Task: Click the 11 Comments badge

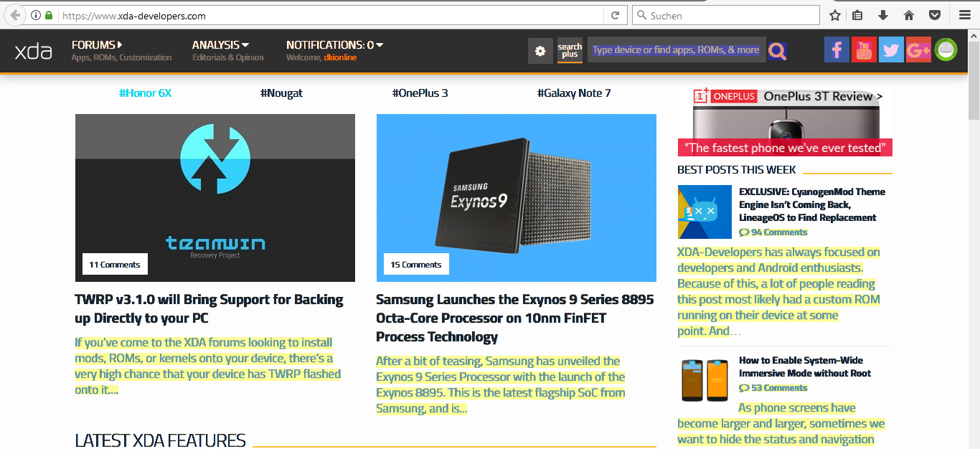Action: [x=115, y=264]
